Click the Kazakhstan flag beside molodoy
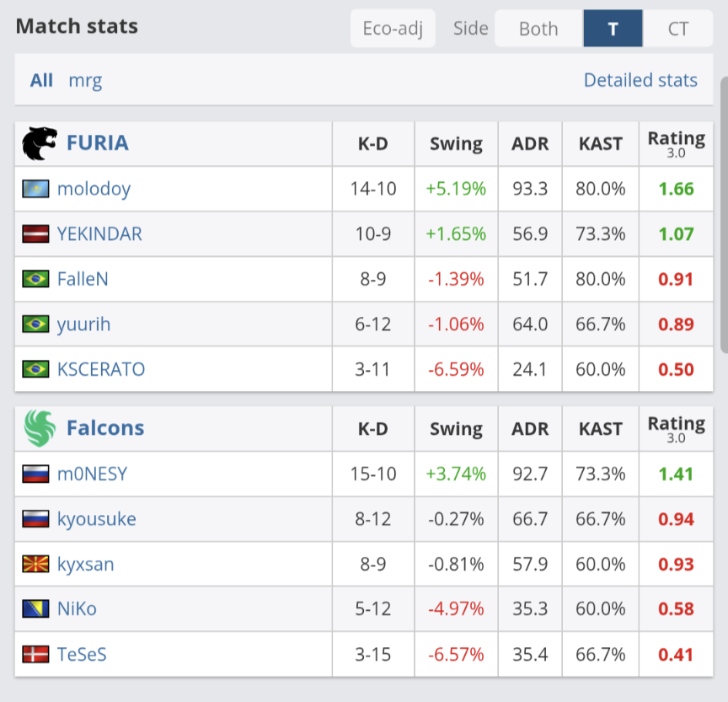Image resolution: width=728 pixels, height=702 pixels. point(35,189)
